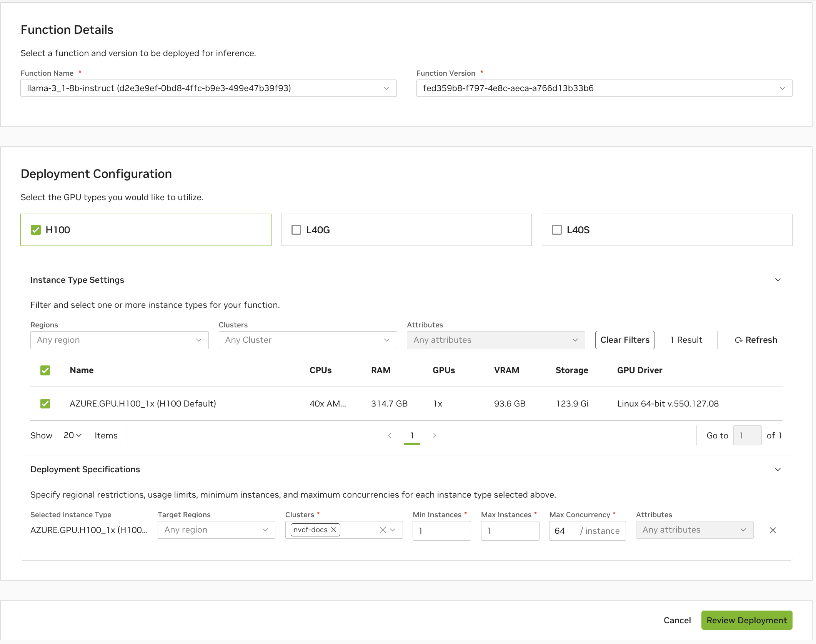This screenshot has width=816, height=644.
Task: Remove the nvcf-docs cluster tag
Action: click(x=333, y=530)
